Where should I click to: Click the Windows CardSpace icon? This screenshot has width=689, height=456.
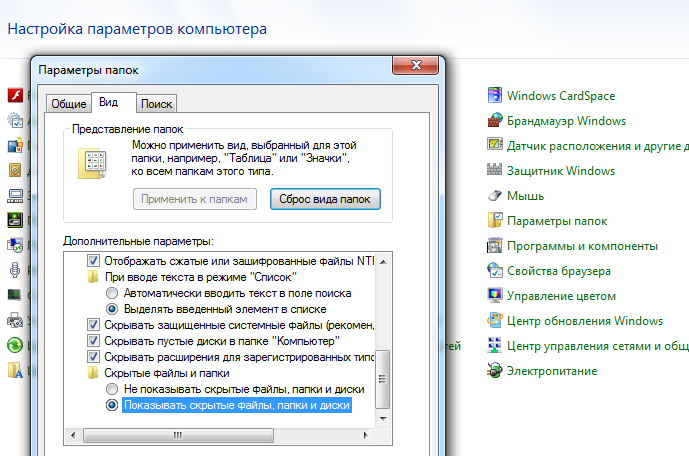[494, 96]
